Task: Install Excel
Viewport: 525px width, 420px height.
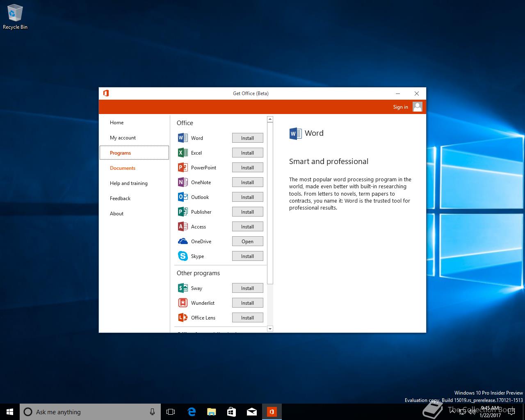Action: 247,153
